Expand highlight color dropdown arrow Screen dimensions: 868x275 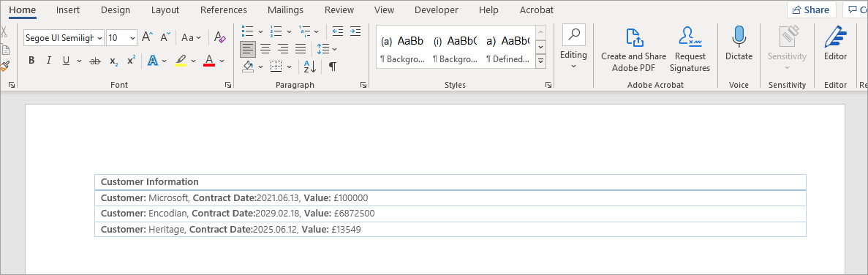click(194, 61)
